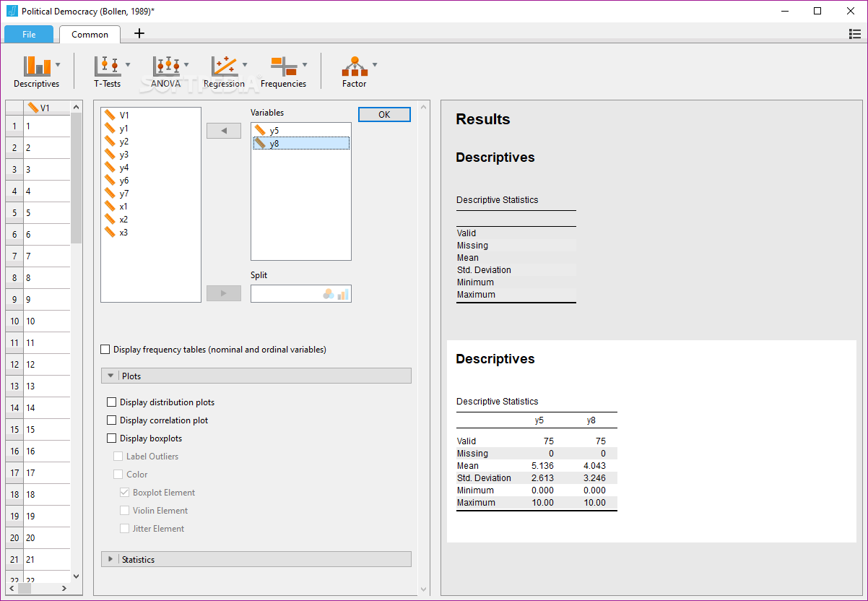Tick the Display boxplots checkbox
Screen dimensions: 868x601
tap(112, 438)
